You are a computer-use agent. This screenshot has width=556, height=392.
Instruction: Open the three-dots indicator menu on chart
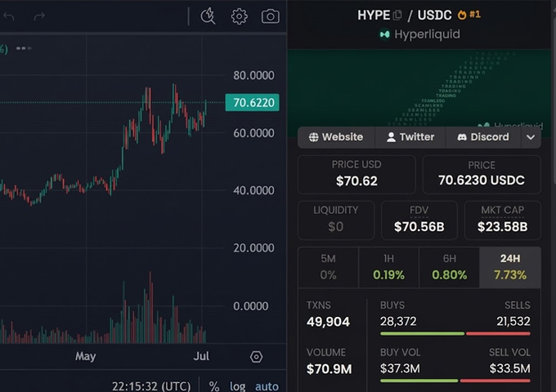(24, 48)
